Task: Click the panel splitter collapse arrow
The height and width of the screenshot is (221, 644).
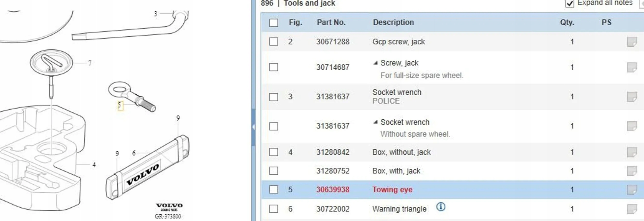Action: pyautogui.click(x=253, y=127)
